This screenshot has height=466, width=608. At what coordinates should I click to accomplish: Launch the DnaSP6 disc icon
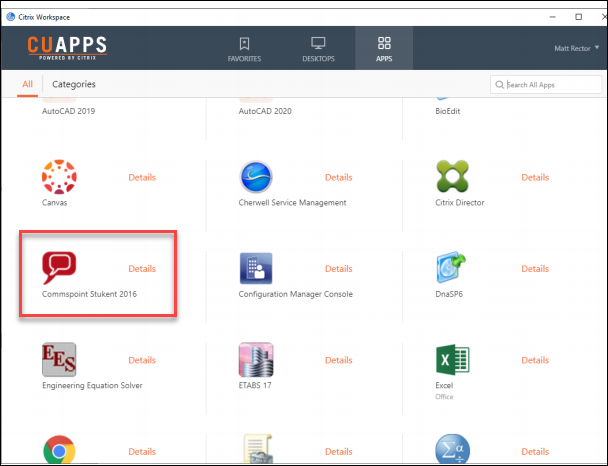tap(451, 268)
